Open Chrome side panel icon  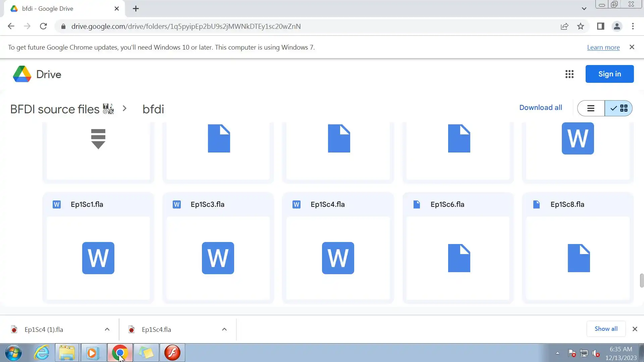tap(600, 26)
